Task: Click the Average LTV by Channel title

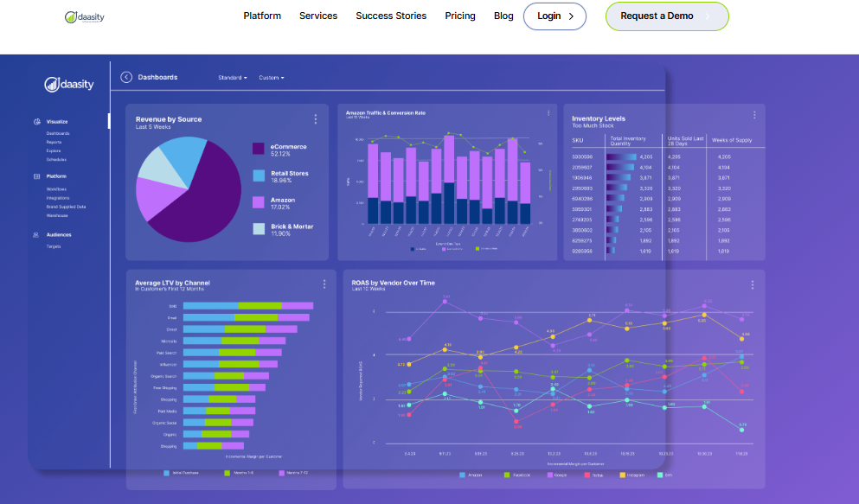Action: pyautogui.click(x=172, y=283)
